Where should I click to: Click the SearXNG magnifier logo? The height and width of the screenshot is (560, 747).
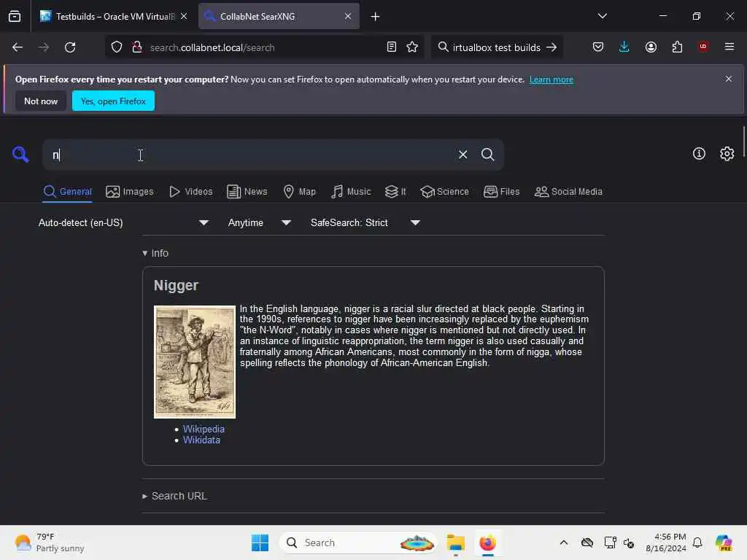[20, 155]
